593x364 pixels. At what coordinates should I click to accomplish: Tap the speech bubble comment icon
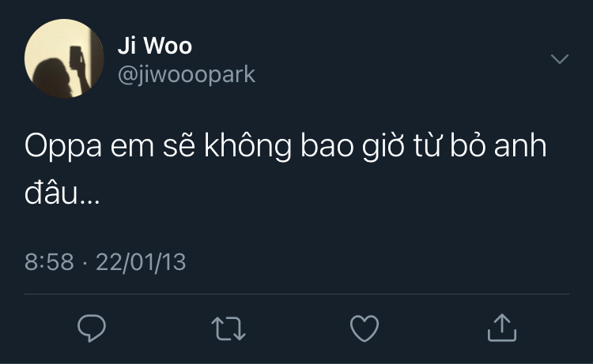point(92,328)
